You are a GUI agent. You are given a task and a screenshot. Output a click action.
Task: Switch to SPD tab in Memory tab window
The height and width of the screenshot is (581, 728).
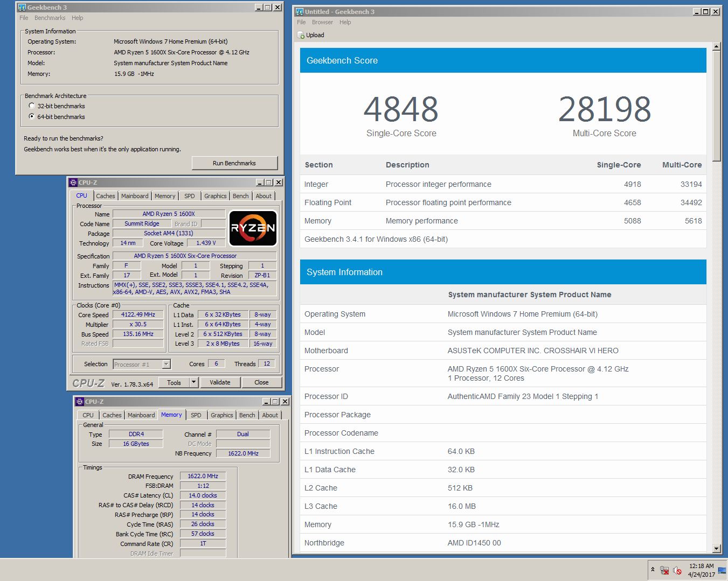[x=196, y=415]
